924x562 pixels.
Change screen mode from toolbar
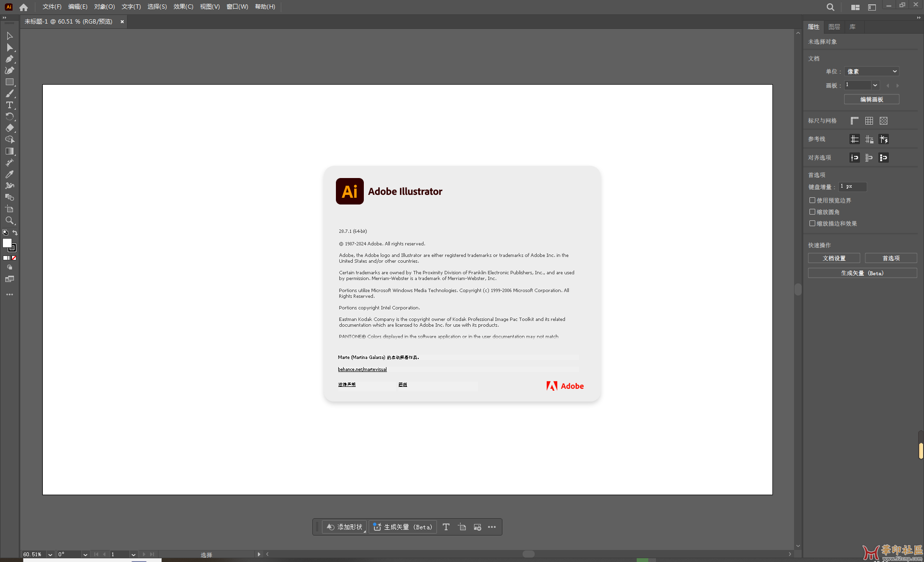9,279
